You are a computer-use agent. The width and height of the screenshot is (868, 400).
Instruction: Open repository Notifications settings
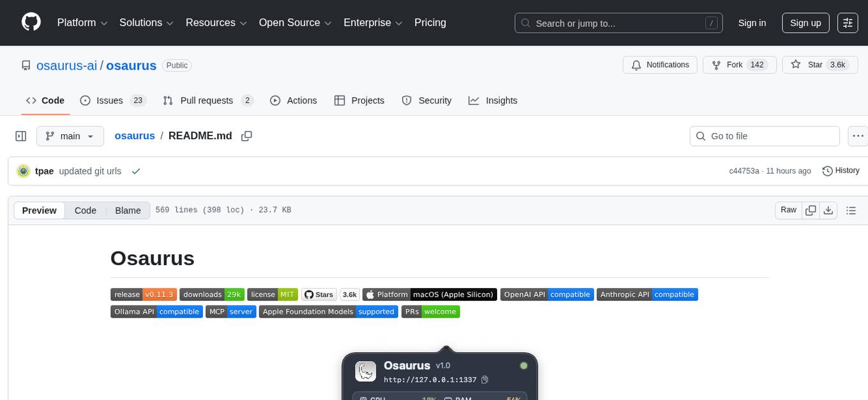tap(660, 65)
